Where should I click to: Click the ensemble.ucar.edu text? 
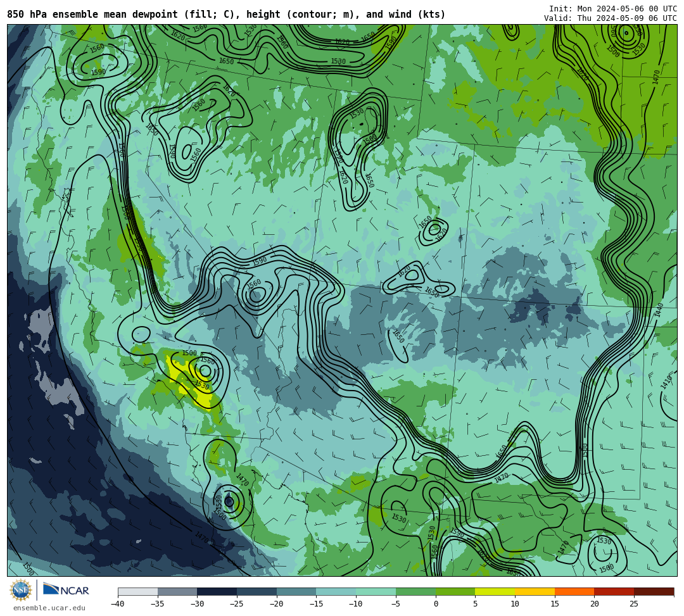tap(49, 608)
